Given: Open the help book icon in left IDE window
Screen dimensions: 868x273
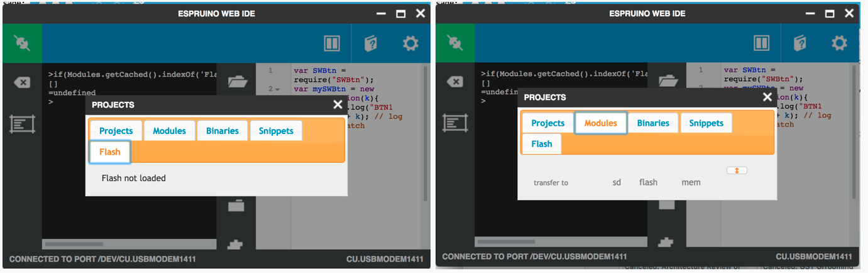Looking at the screenshot, I should click(371, 43).
